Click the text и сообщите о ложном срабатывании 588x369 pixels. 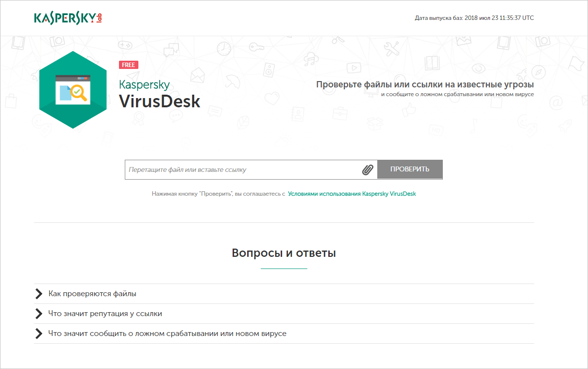tap(457, 94)
